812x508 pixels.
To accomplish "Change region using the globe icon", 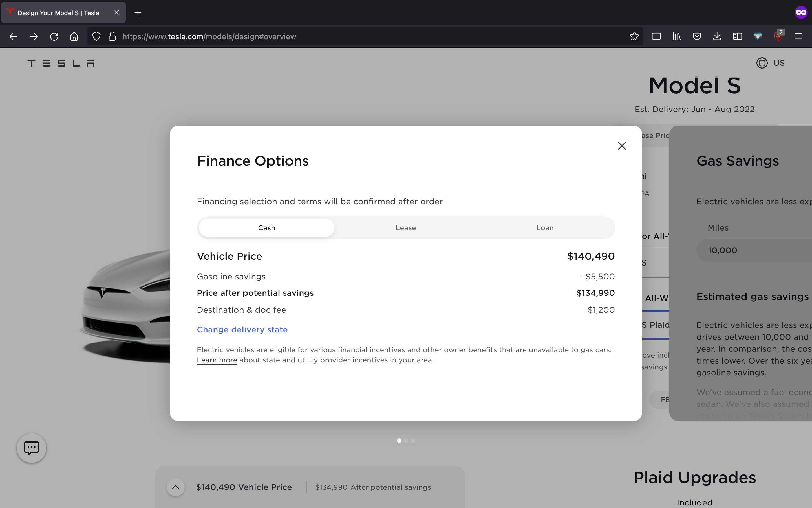I will pyautogui.click(x=762, y=63).
